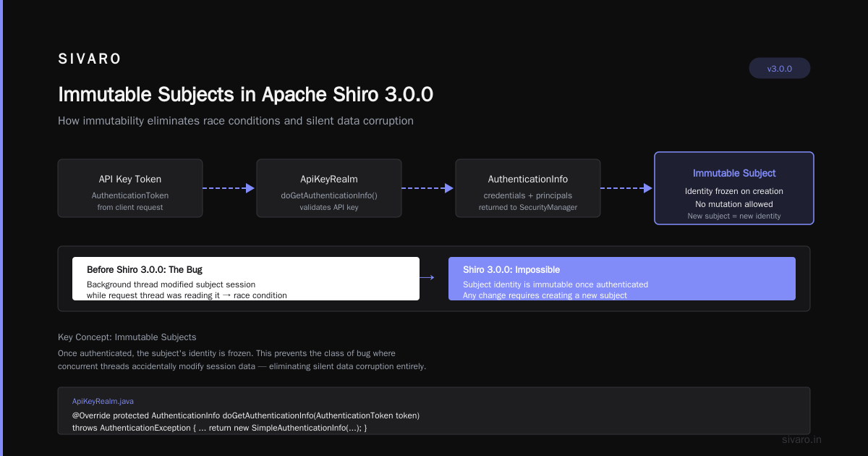Screen dimensions: 868x456
Task: Click the main title Immutable Subjects in Apache Shiro
Action: (246, 95)
